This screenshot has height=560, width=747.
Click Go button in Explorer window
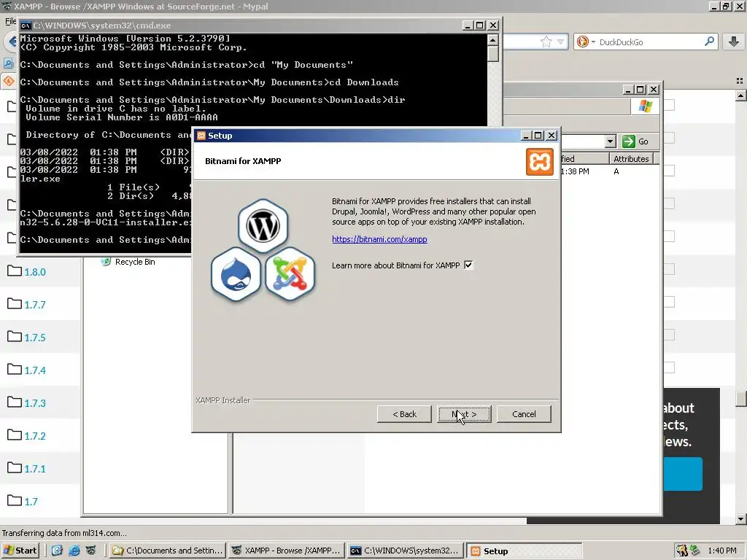[636, 141]
